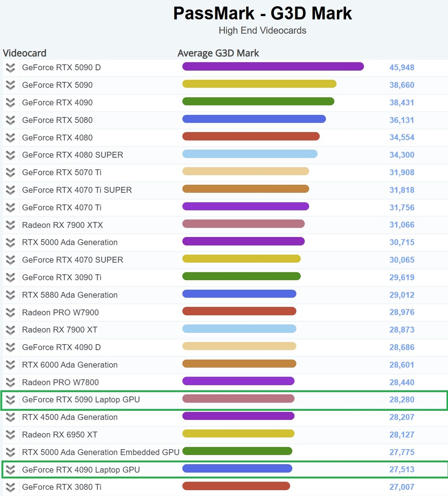Click the yellow bar for GeForce RTX 5090
The height and width of the screenshot is (496, 448).
point(259,84)
